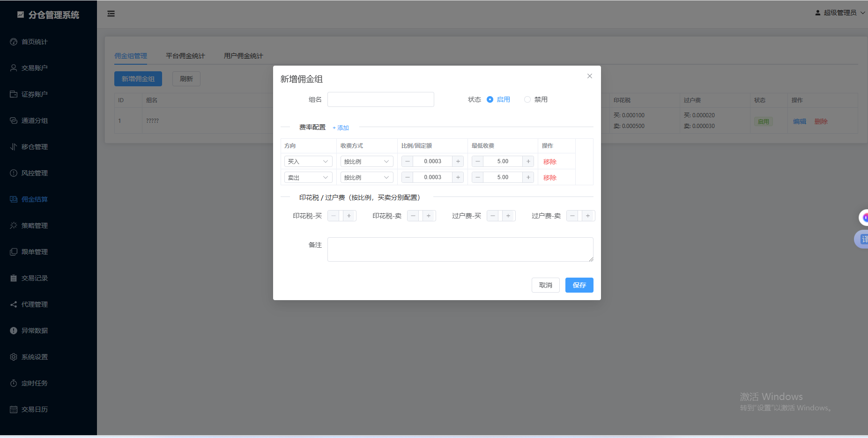
Task: Click the +添加 fee rate link
Action: 341,128
